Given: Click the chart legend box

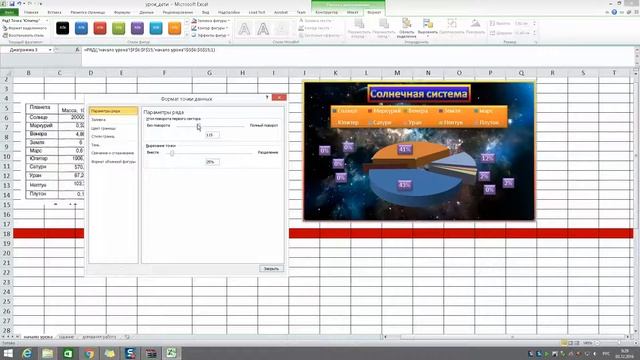Looking at the screenshot, I should coord(419,116).
